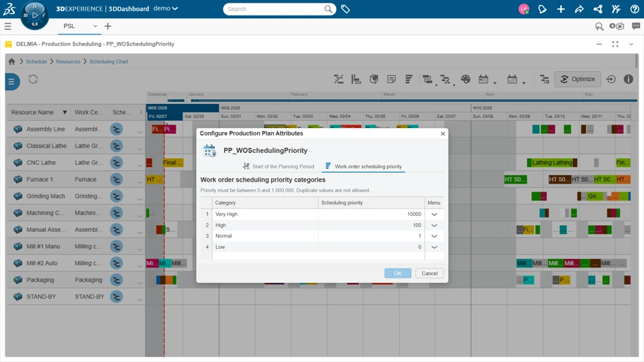Expand the widget options chevron
Screen dimensions: 644x362
click(631, 44)
